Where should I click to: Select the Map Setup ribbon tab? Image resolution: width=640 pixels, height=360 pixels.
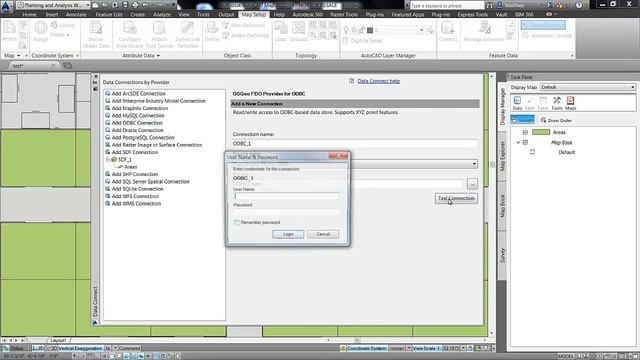pyautogui.click(x=253, y=14)
